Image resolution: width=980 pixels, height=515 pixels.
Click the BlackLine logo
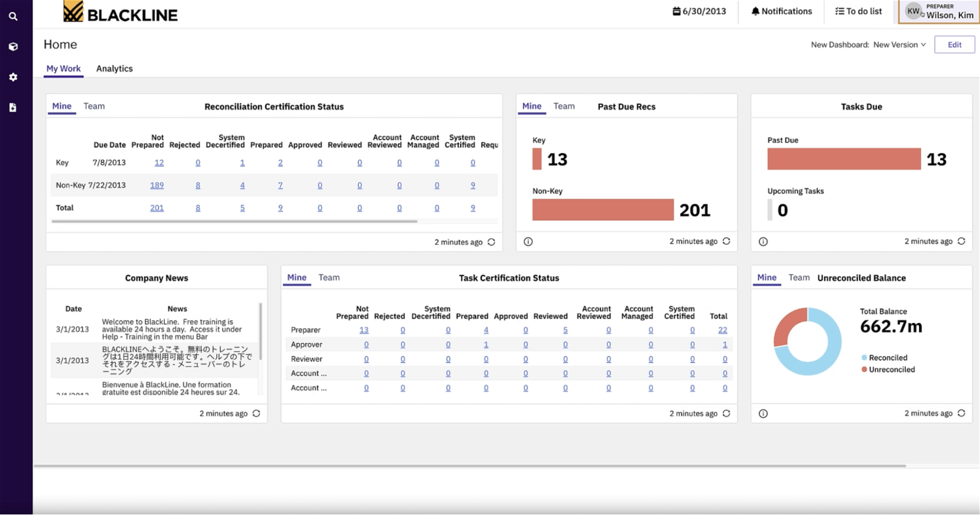click(121, 12)
